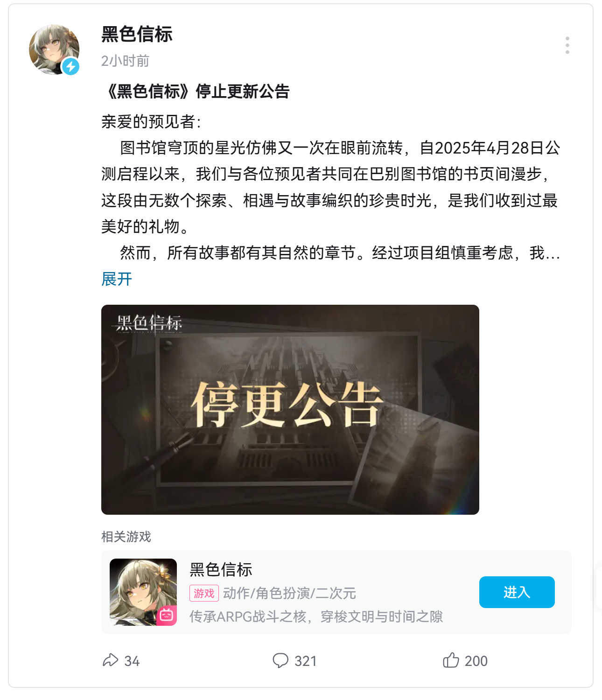Open the 黑色信标 username link

coord(137,35)
